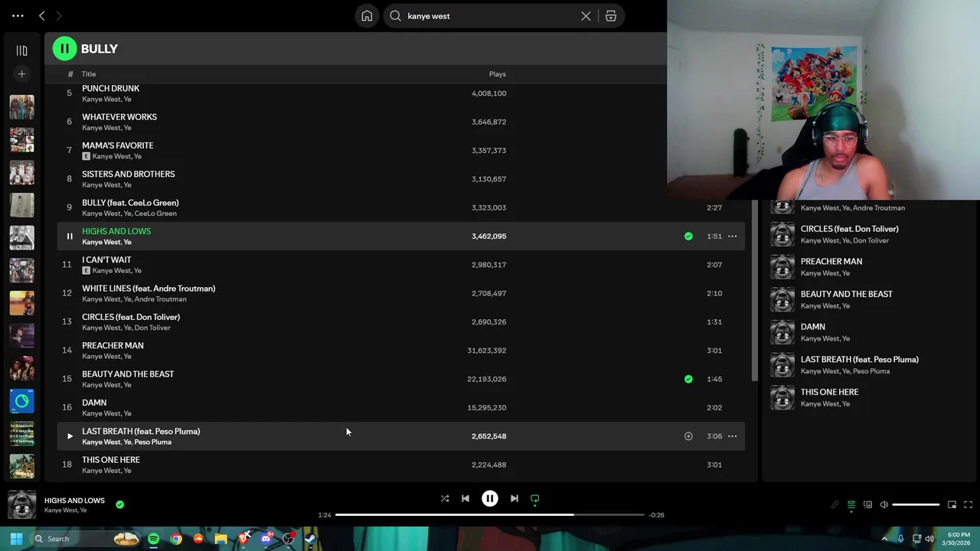This screenshot has width=980, height=551.
Task: Show hidden system tray icons
Action: tap(885, 539)
